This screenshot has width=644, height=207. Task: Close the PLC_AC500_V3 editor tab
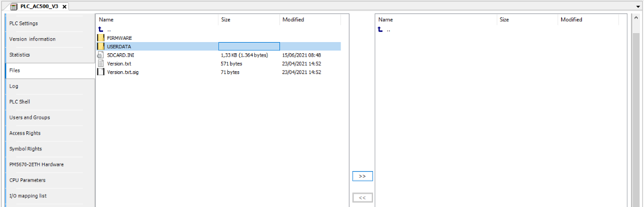(x=64, y=7)
